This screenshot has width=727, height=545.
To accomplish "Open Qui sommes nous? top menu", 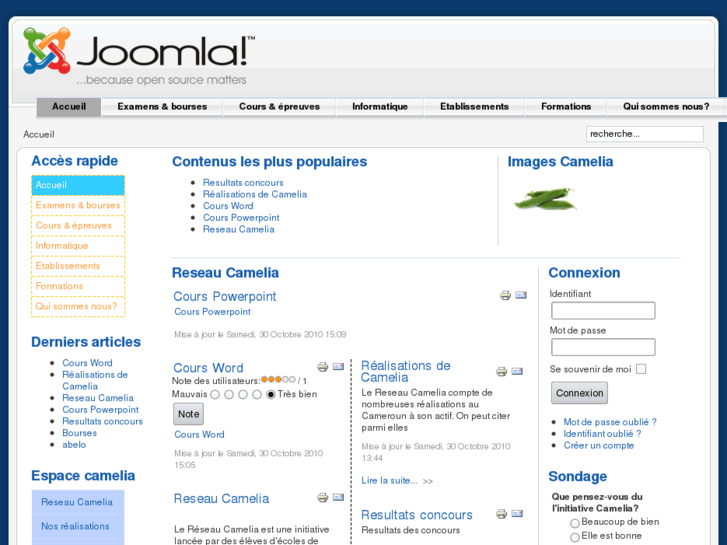I will tap(666, 107).
